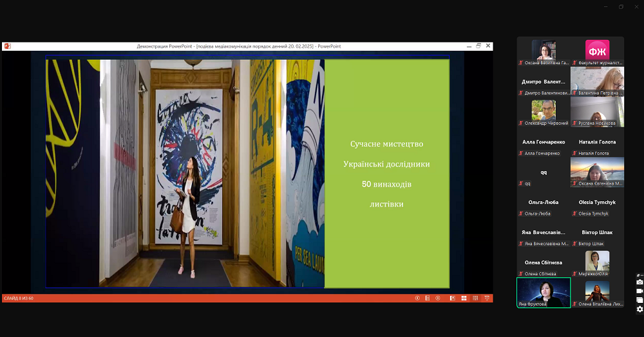Click the video recording camera icon
Image resolution: width=644 pixels, height=337 pixels.
click(x=639, y=291)
